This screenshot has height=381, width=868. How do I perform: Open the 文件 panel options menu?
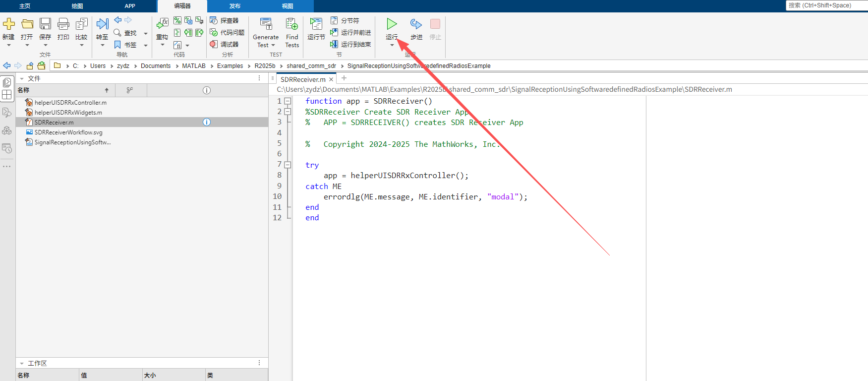click(x=259, y=78)
